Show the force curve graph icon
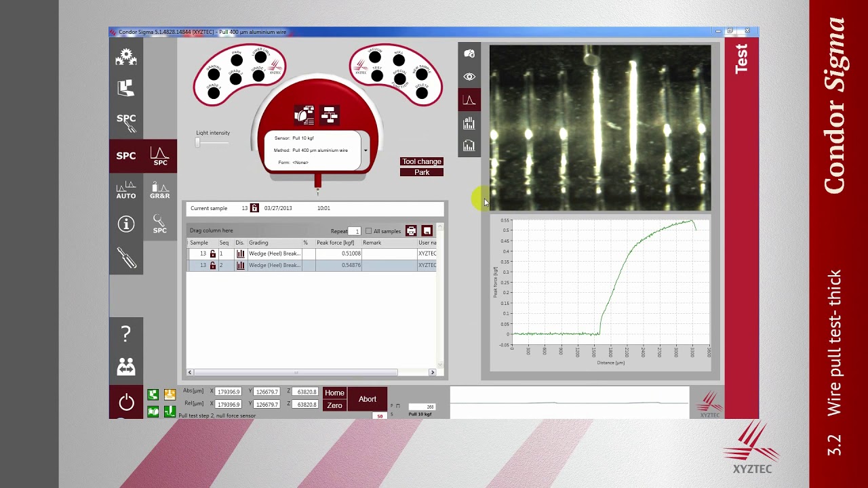 (x=469, y=100)
